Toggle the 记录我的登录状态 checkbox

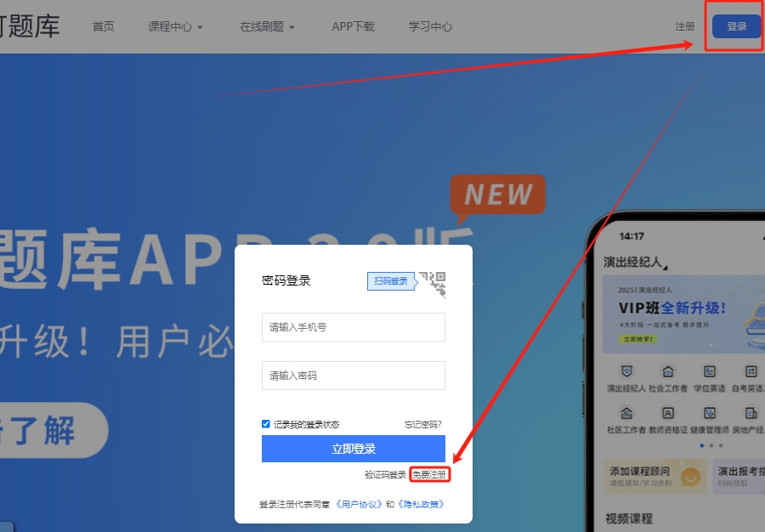pyautogui.click(x=266, y=424)
